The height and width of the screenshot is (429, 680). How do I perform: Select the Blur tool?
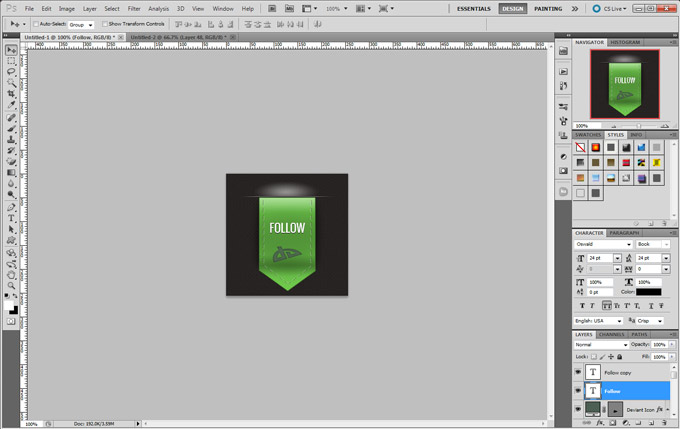tap(11, 183)
